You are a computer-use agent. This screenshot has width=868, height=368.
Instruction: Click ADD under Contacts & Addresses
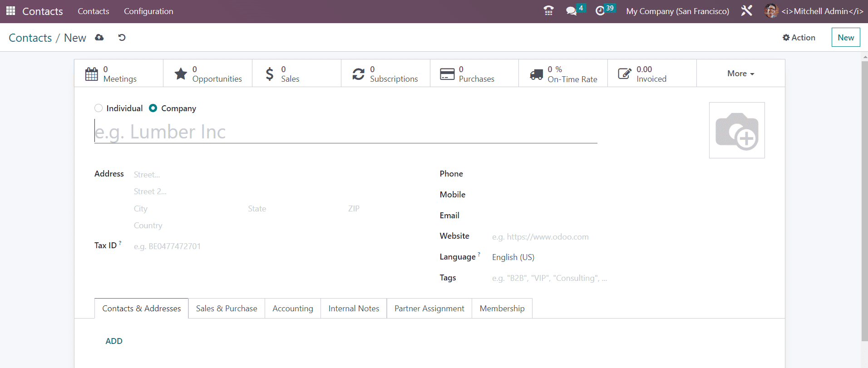tap(114, 341)
